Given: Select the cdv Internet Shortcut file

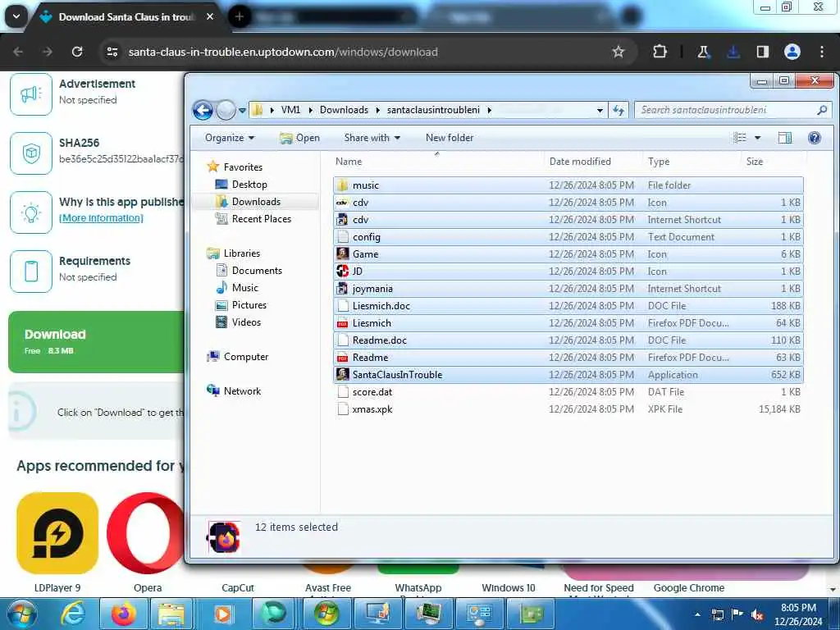Looking at the screenshot, I should pos(568,220).
